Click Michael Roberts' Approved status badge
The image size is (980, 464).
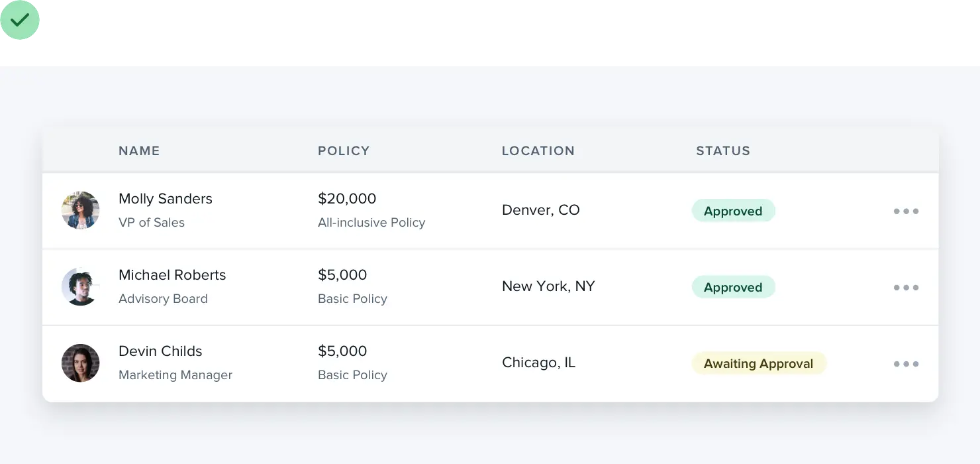coord(733,287)
